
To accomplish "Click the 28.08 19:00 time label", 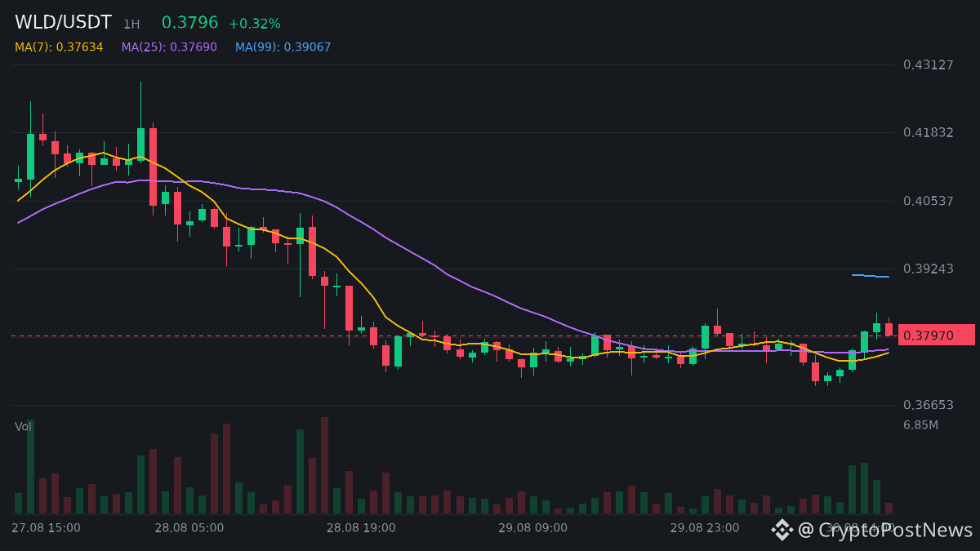I will click(361, 528).
